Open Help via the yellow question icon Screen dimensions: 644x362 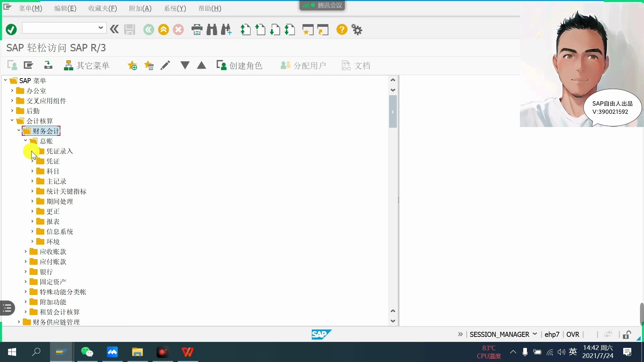[342, 29]
